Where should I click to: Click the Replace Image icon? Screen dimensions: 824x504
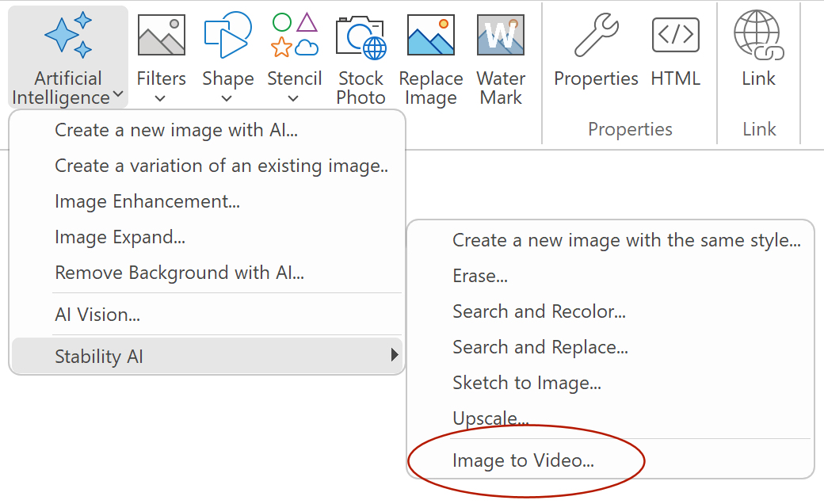[430, 36]
